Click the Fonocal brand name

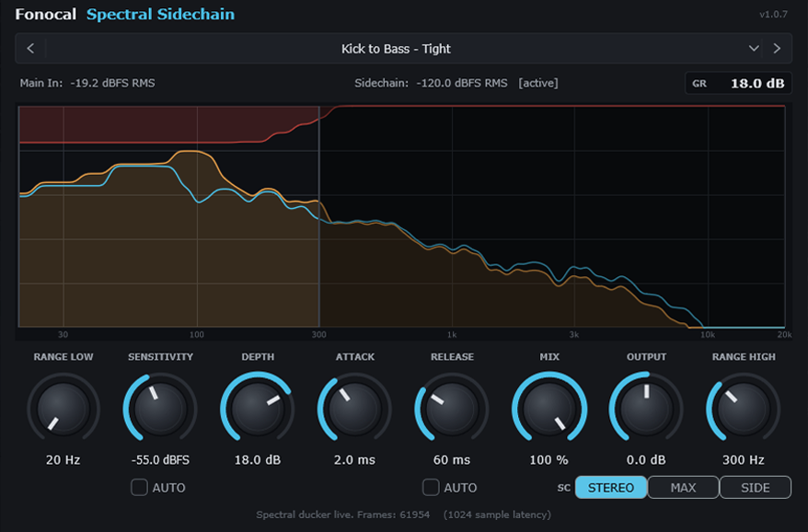[45, 15]
